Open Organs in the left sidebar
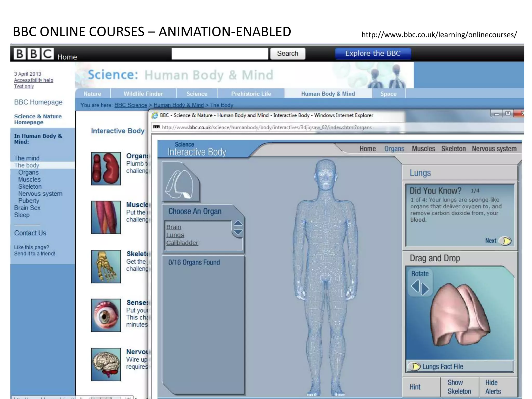 [x=28, y=172]
